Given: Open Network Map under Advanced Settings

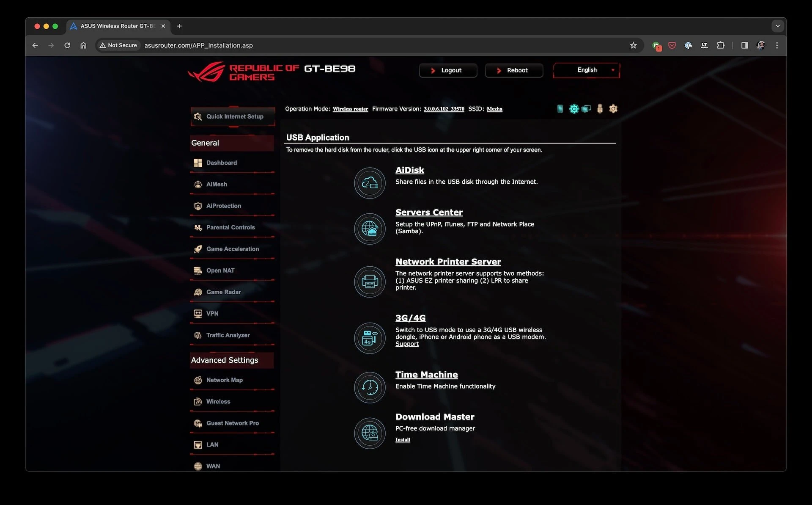Looking at the screenshot, I should point(232,380).
